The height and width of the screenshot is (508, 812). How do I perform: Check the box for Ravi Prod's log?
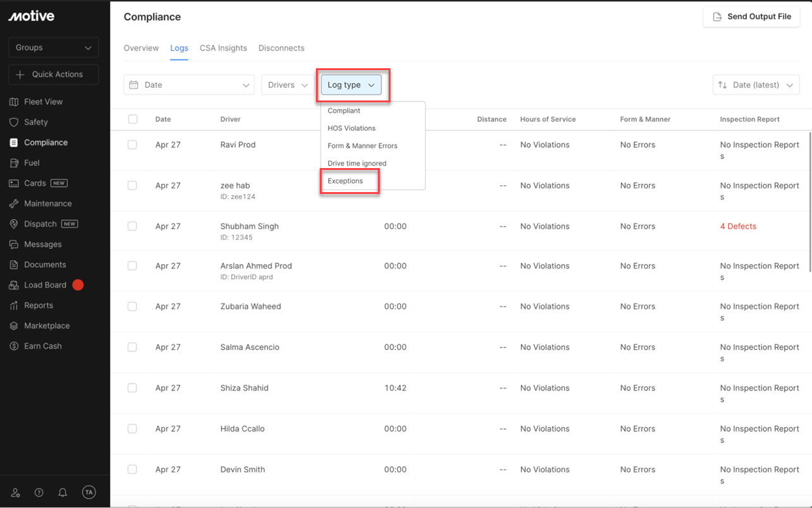tap(132, 145)
